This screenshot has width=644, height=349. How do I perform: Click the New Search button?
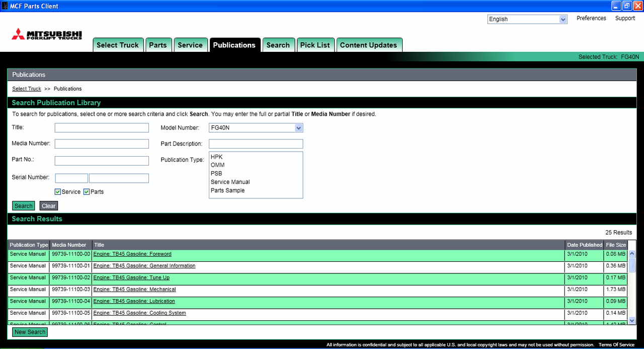(x=30, y=332)
